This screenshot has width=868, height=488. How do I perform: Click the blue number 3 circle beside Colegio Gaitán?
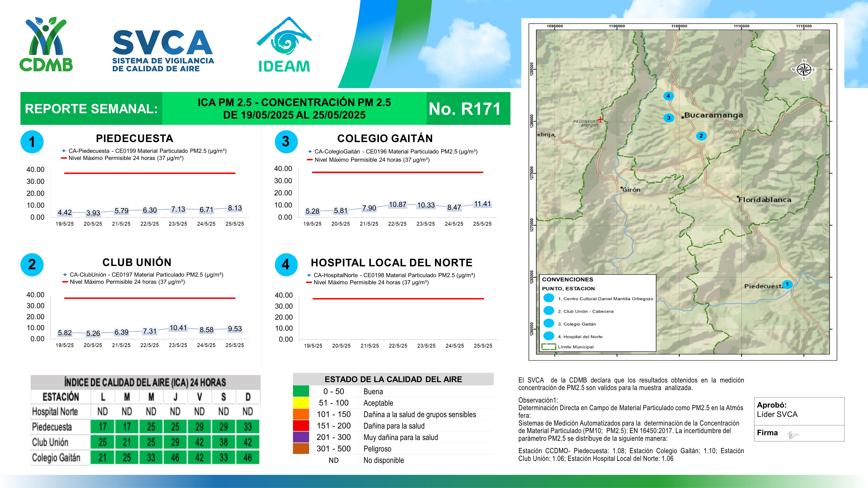click(x=286, y=142)
